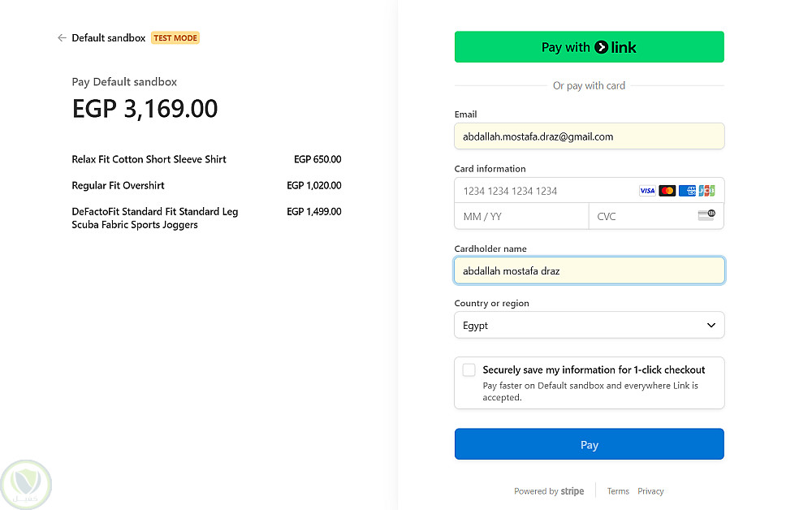This screenshot has height=510, width=812.
Task: Click the card number input field
Action: coord(544,191)
